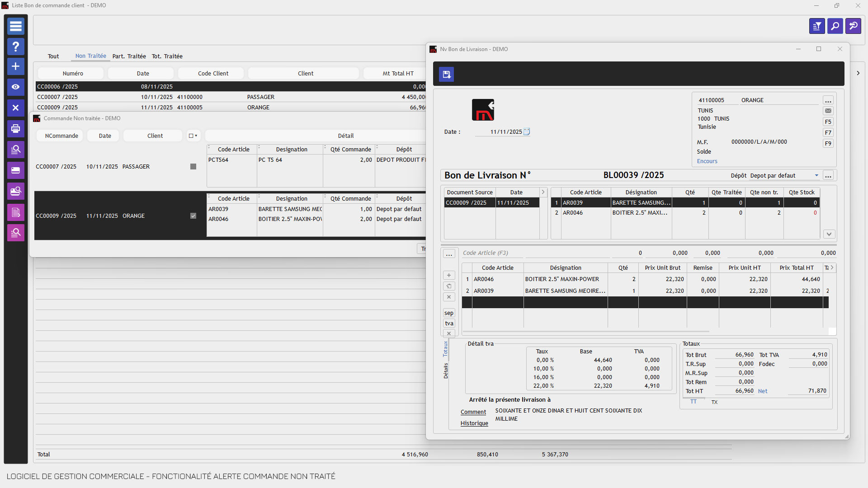Open the Historique link

(474, 423)
